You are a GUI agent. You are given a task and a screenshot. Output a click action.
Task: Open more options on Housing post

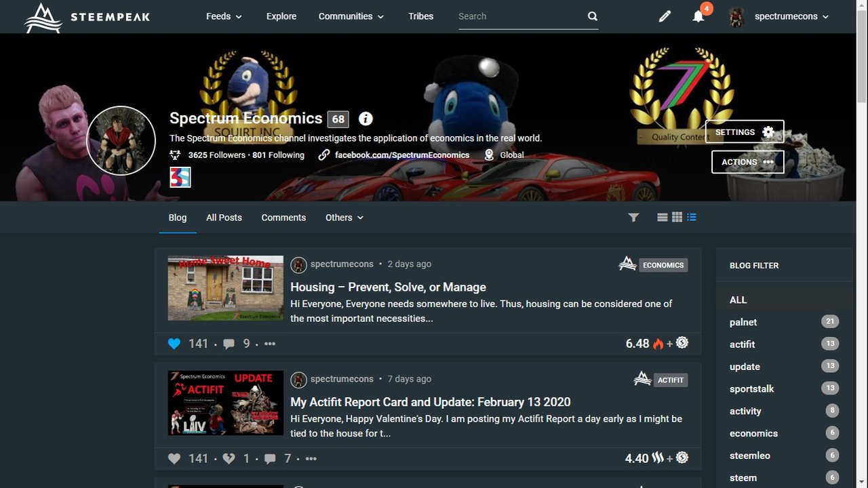click(x=270, y=344)
